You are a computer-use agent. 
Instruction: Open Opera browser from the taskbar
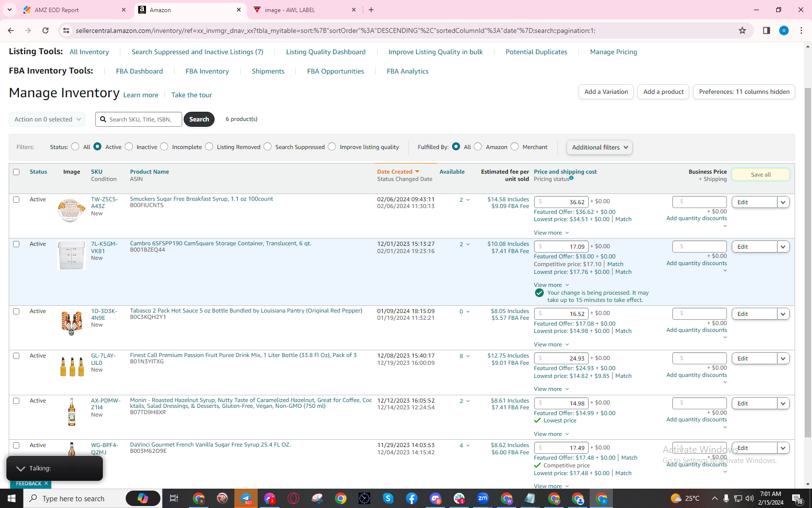tap(293, 498)
